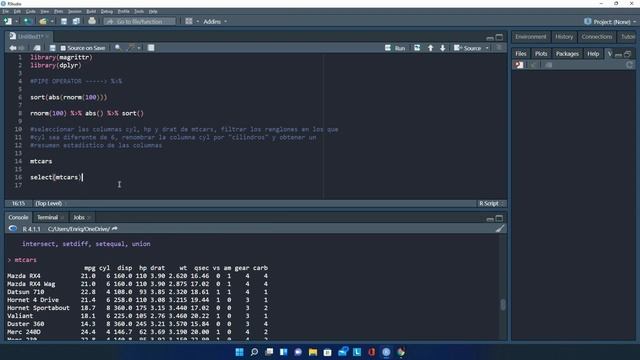Go to next section down arrow
This screenshot has width=640, height=360.
442,48
